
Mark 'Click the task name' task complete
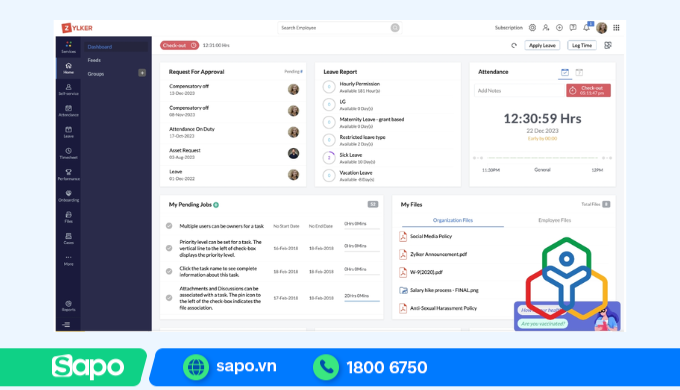[169, 272]
